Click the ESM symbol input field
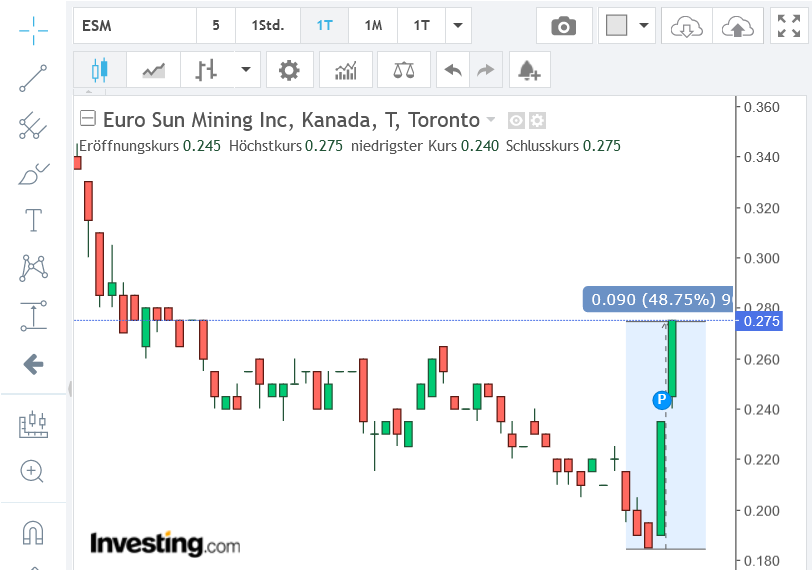This screenshot has height=570, width=812. coord(135,25)
